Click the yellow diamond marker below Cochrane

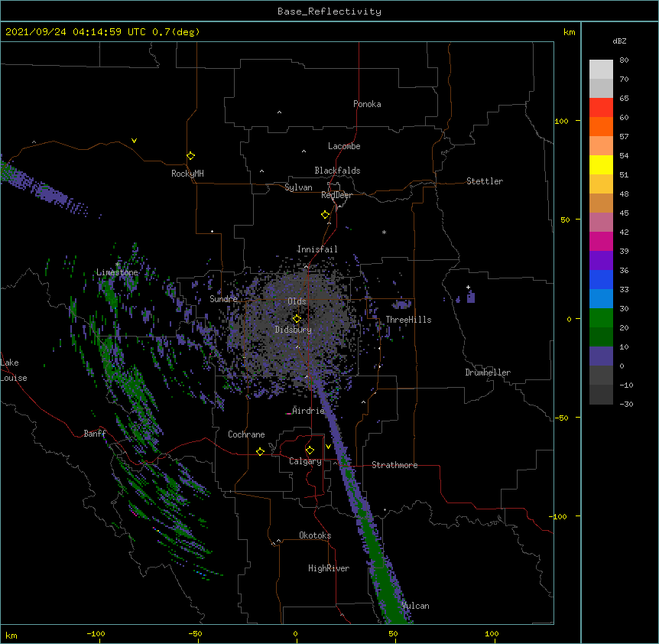260,451
